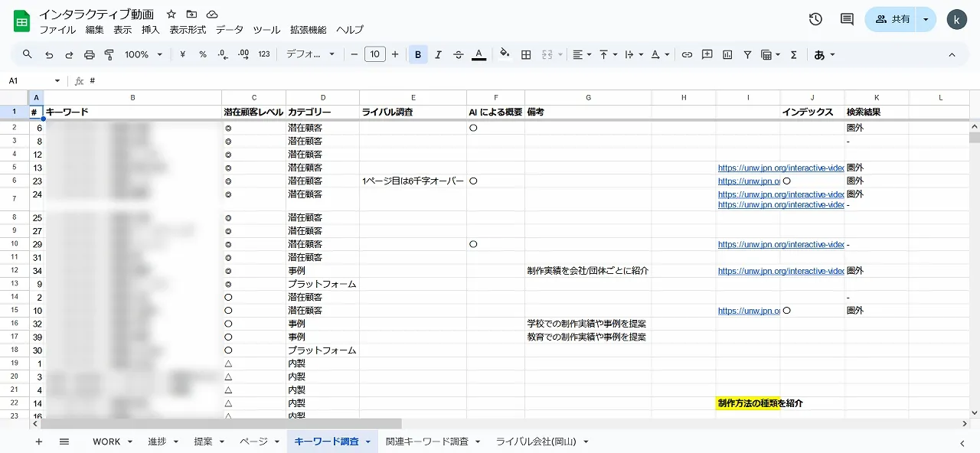Screen dimensions: 980x453
Task: Expand the cell name box dropdown
Action: point(57,81)
